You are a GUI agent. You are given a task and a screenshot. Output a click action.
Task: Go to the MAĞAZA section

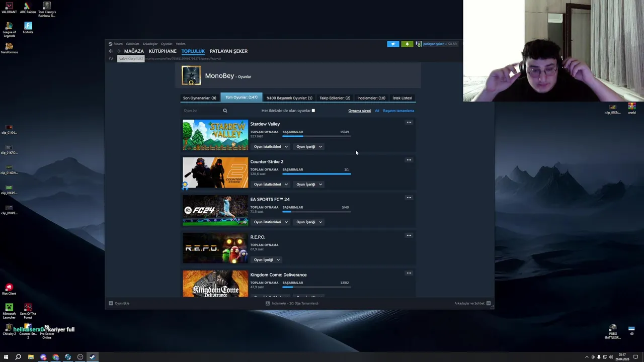pyautogui.click(x=134, y=51)
